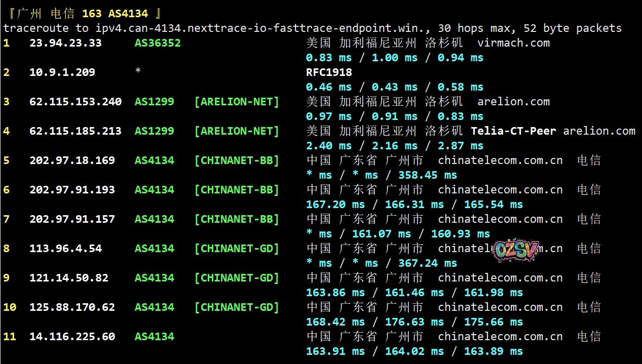Image resolution: width=642 pixels, height=364 pixels.
Task: Select the RFC1918 label on hop 2
Action: 329,72
